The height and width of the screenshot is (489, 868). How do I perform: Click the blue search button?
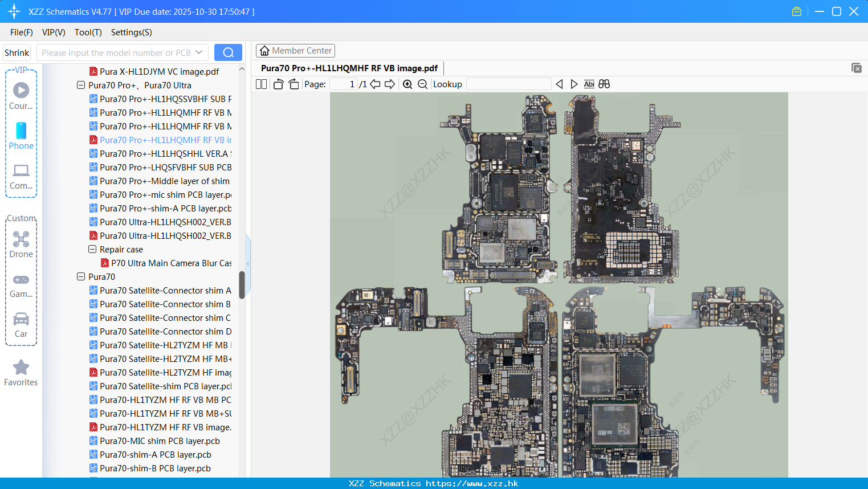coord(228,52)
